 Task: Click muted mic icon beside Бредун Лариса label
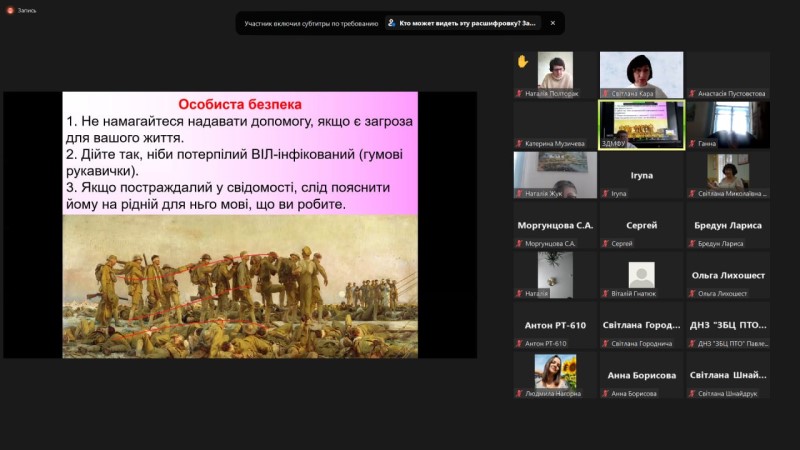pyautogui.click(x=692, y=243)
